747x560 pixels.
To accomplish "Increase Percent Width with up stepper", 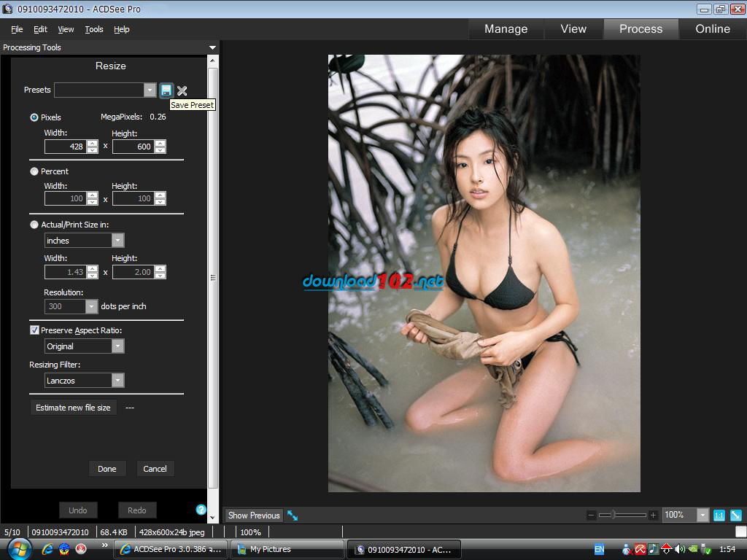I will click(93, 195).
